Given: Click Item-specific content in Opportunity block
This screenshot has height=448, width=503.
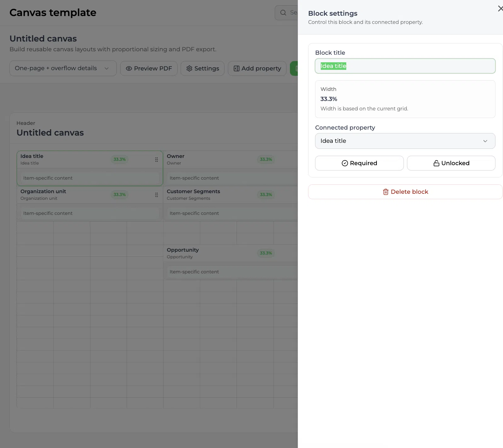Looking at the screenshot, I should [x=232, y=272].
